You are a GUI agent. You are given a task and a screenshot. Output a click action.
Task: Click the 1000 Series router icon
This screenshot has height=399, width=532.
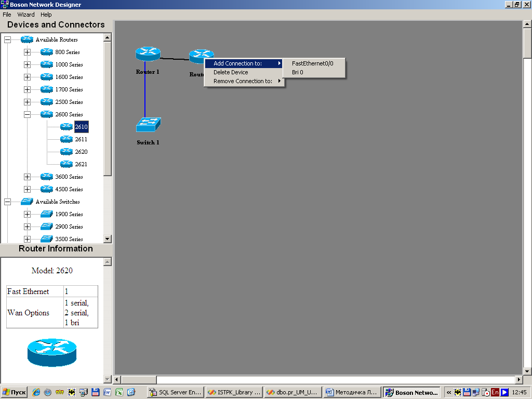coord(47,64)
